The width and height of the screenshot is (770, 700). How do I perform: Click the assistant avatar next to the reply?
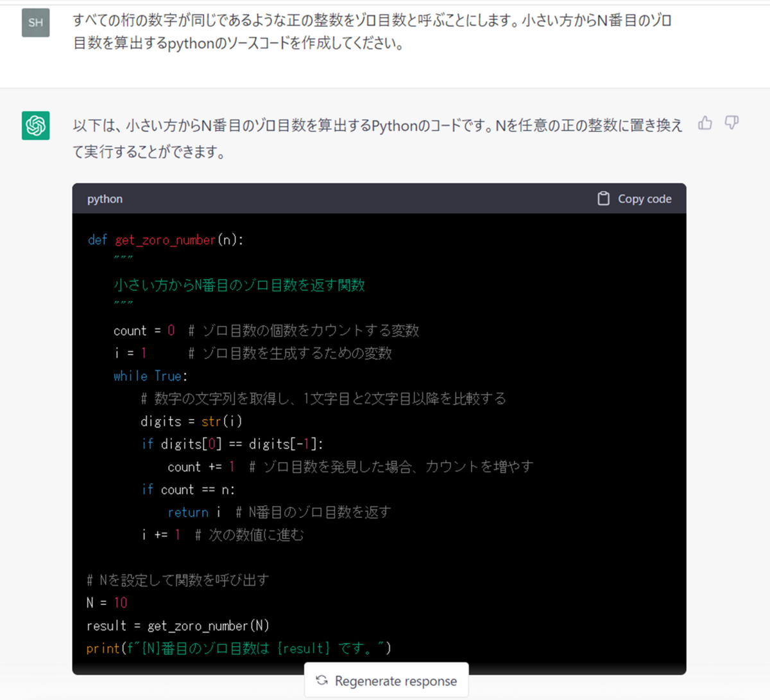click(35, 126)
